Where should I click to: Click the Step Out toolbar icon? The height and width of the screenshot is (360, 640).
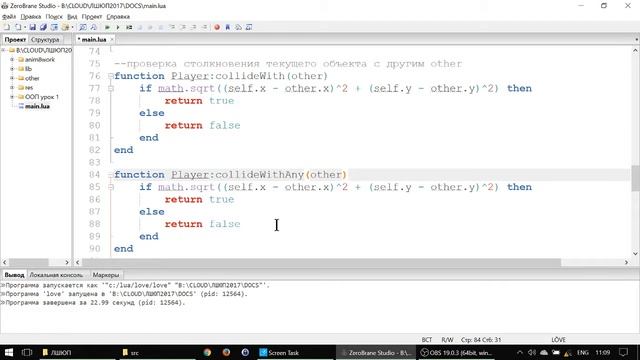click(193, 27)
